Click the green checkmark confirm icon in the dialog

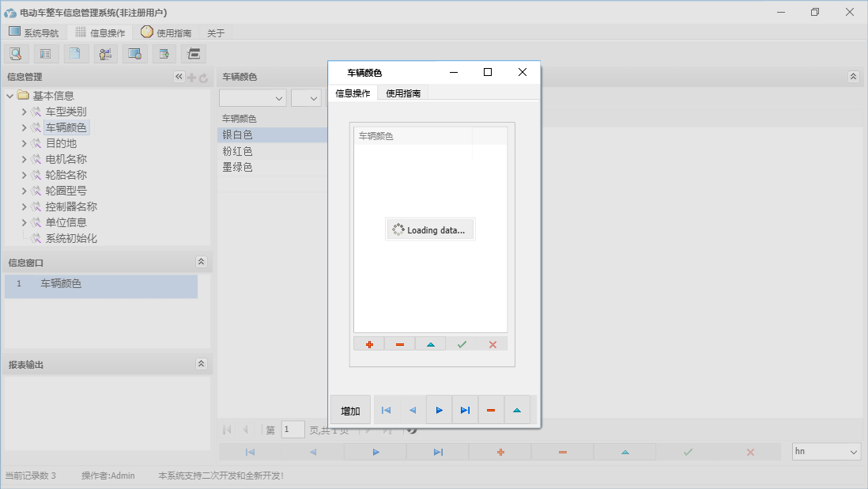tap(462, 343)
